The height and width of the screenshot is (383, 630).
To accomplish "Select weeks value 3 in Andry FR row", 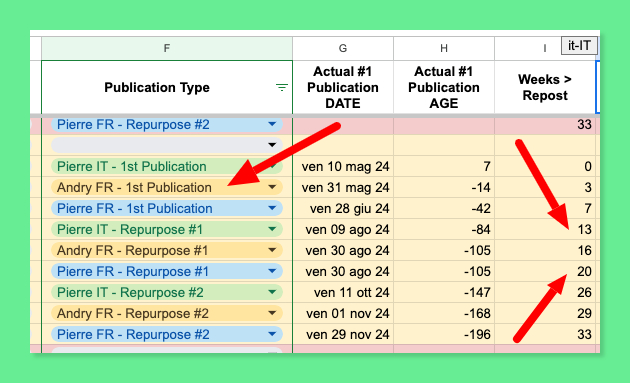I will click(544, 187).
